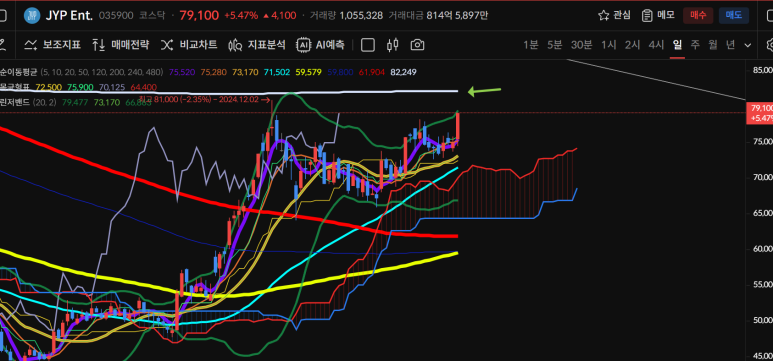The height and width of the screenshot is (361, 773).
Task: Click the JYP Ent. round logo icon
Action: [x=32, y=15]
